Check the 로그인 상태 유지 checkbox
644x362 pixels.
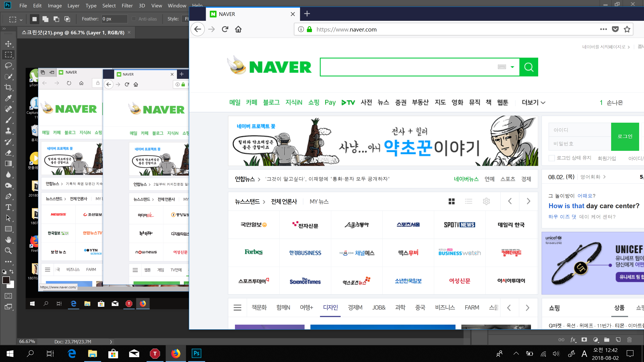coord(551,158)
